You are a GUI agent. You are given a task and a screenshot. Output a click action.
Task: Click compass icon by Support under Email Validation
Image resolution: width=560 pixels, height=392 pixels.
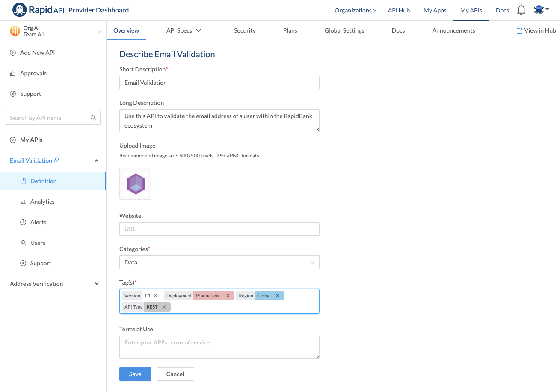pos(23,263)
